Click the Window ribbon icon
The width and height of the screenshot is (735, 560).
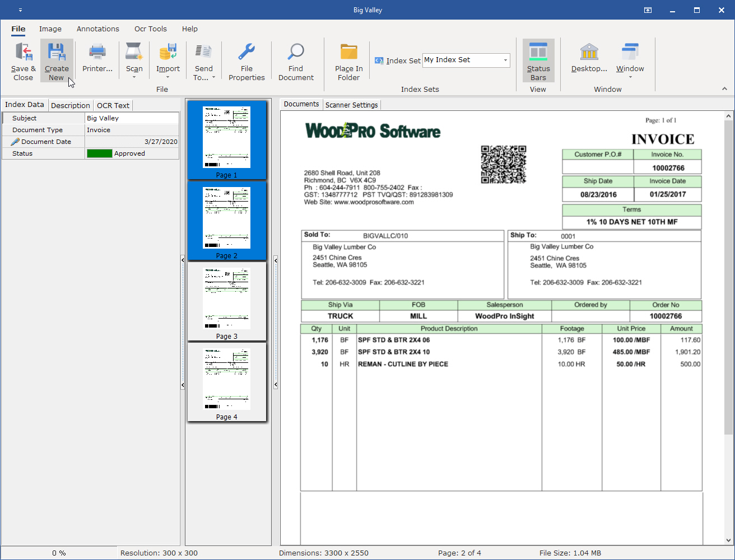coord(630,52)
